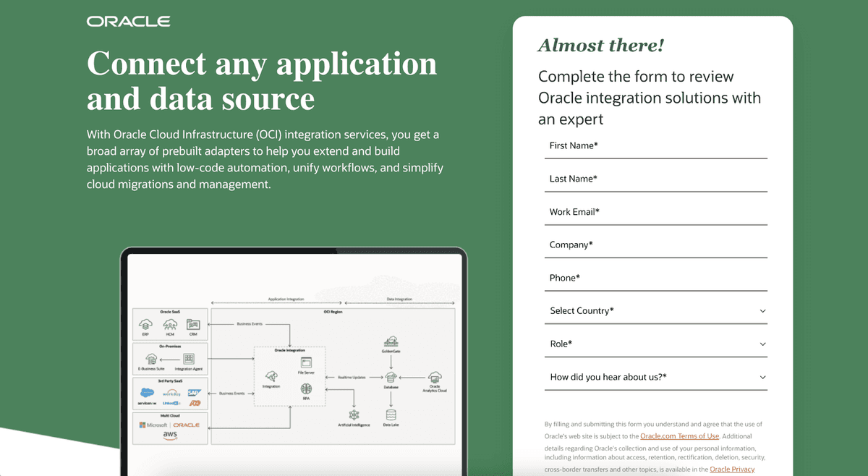Click into the Work Email field
The width and height of the screenshot is (868, 476).
pyautogui.click(x=655, y=212)
